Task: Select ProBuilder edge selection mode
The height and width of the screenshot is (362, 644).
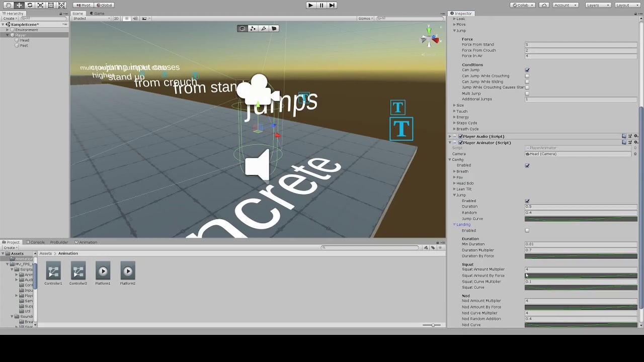Action: [x=264, y=29]
